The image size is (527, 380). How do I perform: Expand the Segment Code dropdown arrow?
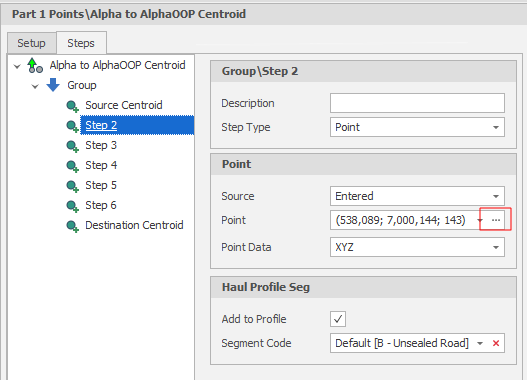(x=480, y=343)
